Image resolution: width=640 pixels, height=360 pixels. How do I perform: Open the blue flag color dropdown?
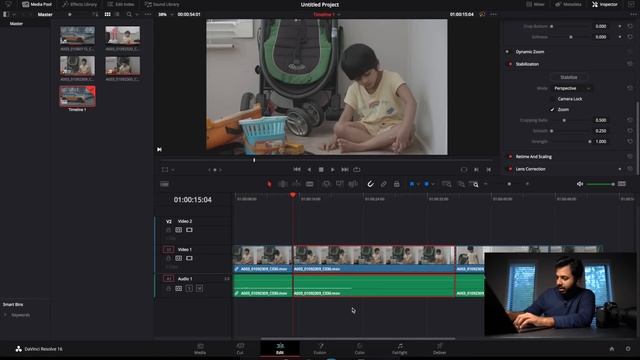pos(418,184)
